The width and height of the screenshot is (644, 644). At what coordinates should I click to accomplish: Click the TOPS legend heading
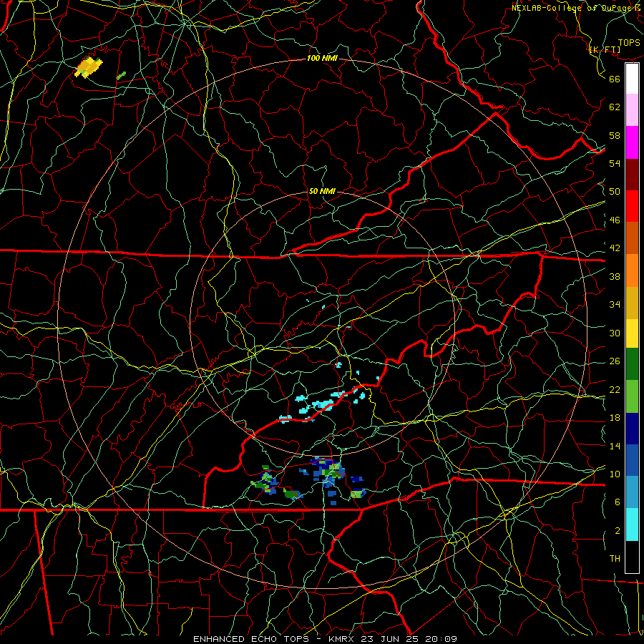tap(629, 43)
